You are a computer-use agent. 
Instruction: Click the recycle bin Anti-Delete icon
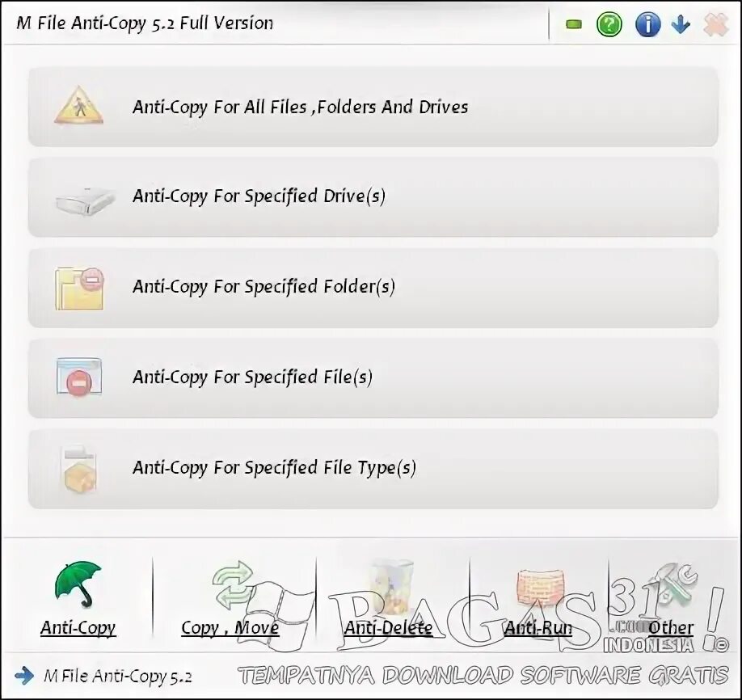pos(392,586)
